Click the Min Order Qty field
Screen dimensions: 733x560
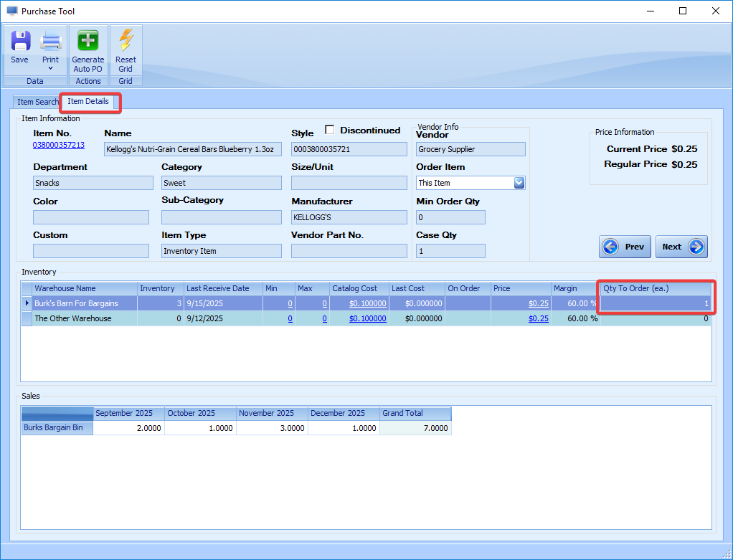pos(450,217)
